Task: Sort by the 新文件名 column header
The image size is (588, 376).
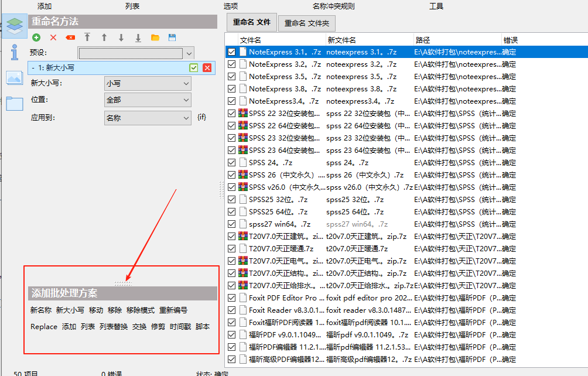Action: click(x=370, y=40)
